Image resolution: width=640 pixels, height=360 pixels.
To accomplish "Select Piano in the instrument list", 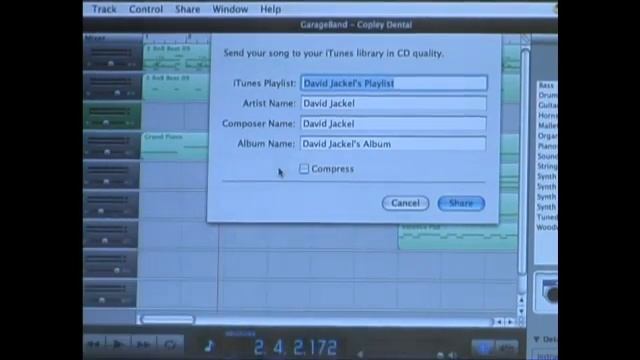I will pyautogui.click(x=547, y=146).
